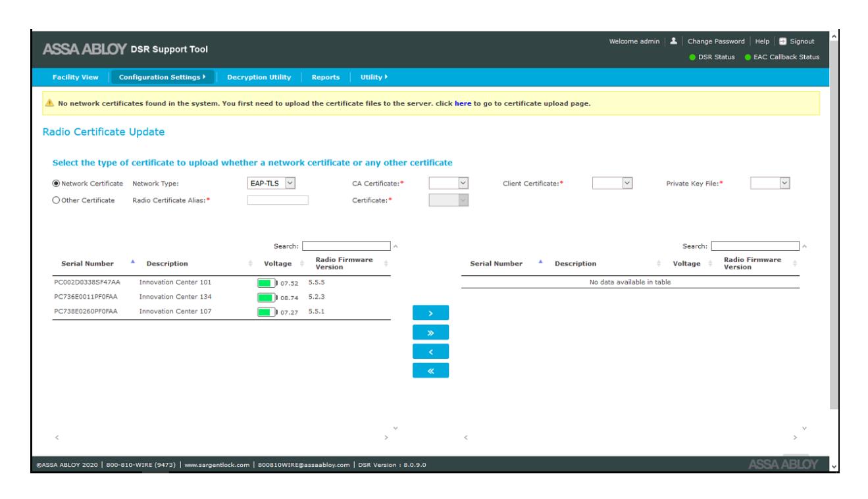Open the disabled Certificate dropdown

(448, 200)
